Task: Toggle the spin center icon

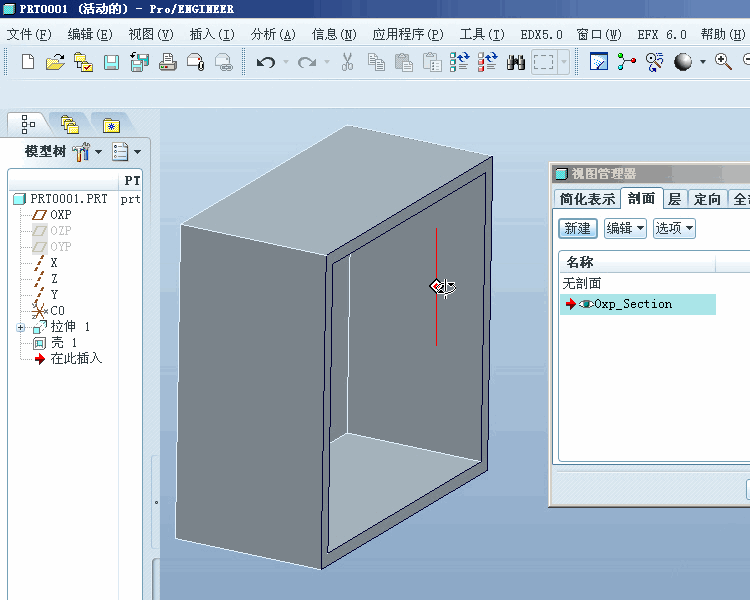Action: (x=627, y=62)
